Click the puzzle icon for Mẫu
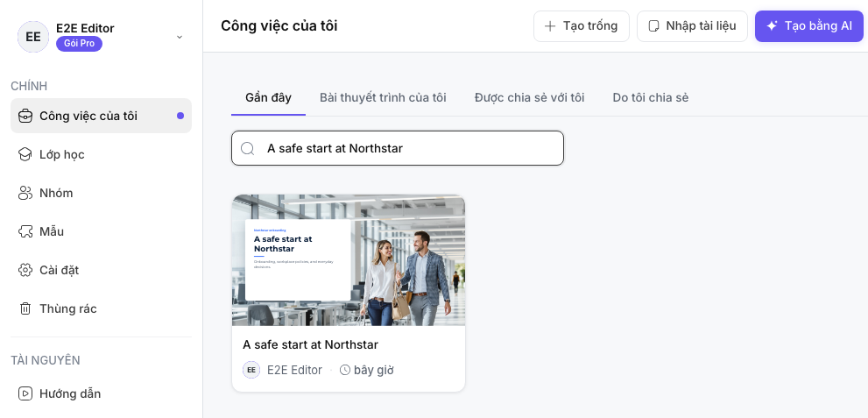This screenshot has width=868, height=418. 25,231
